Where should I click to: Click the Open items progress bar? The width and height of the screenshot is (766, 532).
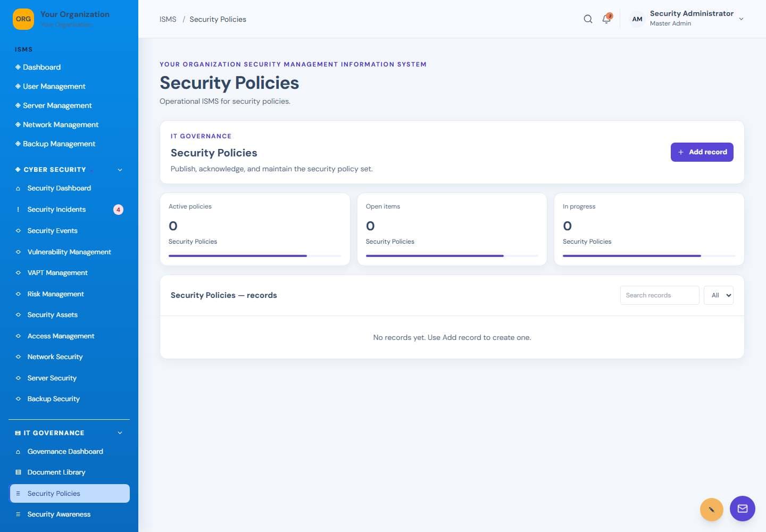pyautogui.click(x=452, y=256)
